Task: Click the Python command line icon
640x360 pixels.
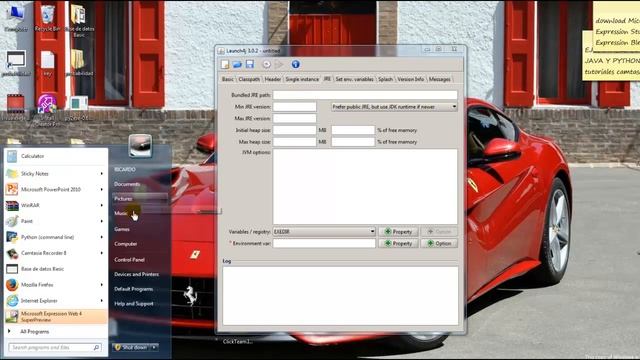Action: pos(12,237)
